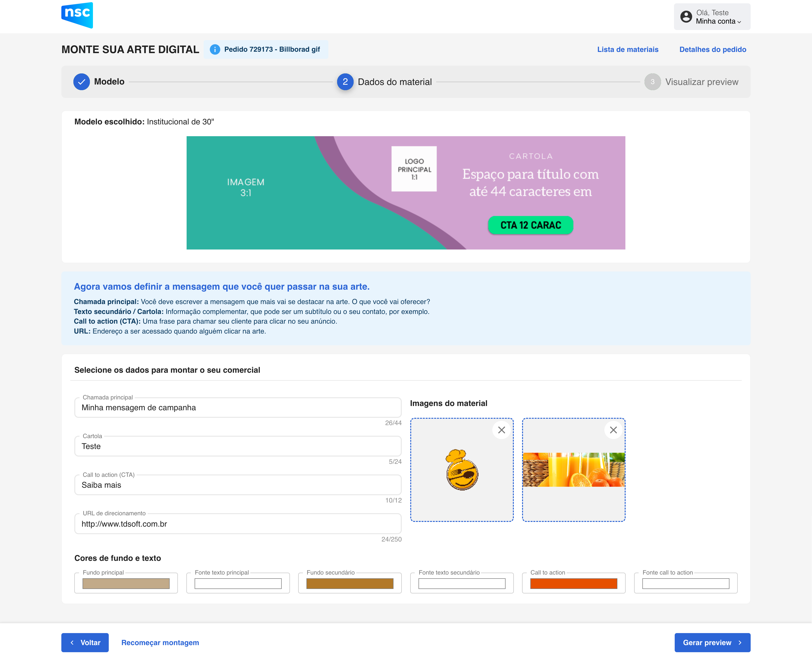812x664 pixels.
Task: Open Call to action orange color swatch
Action: point(573,584)
